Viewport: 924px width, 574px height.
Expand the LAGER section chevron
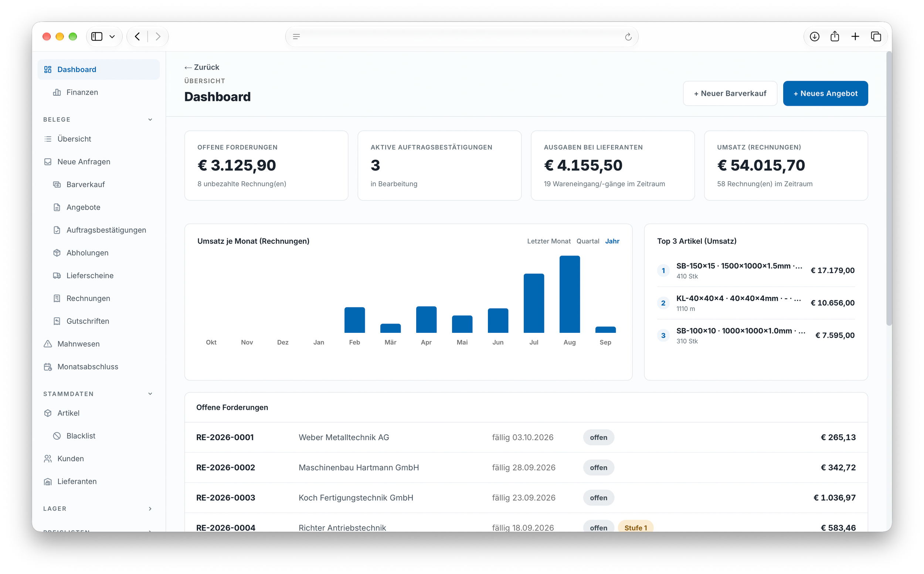[x=150, y=509]
